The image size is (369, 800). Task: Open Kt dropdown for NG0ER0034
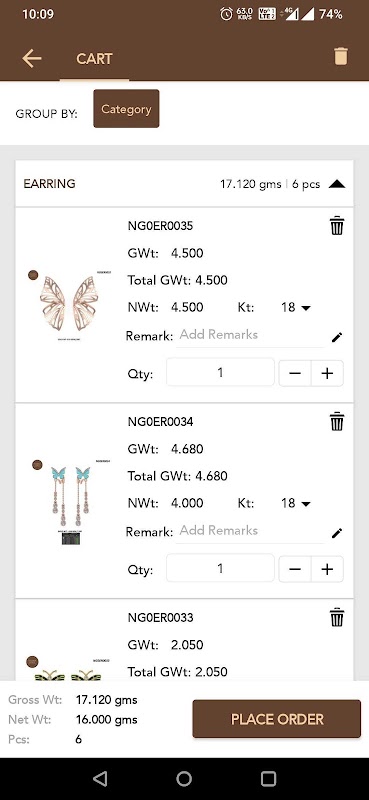pos(296,504)
